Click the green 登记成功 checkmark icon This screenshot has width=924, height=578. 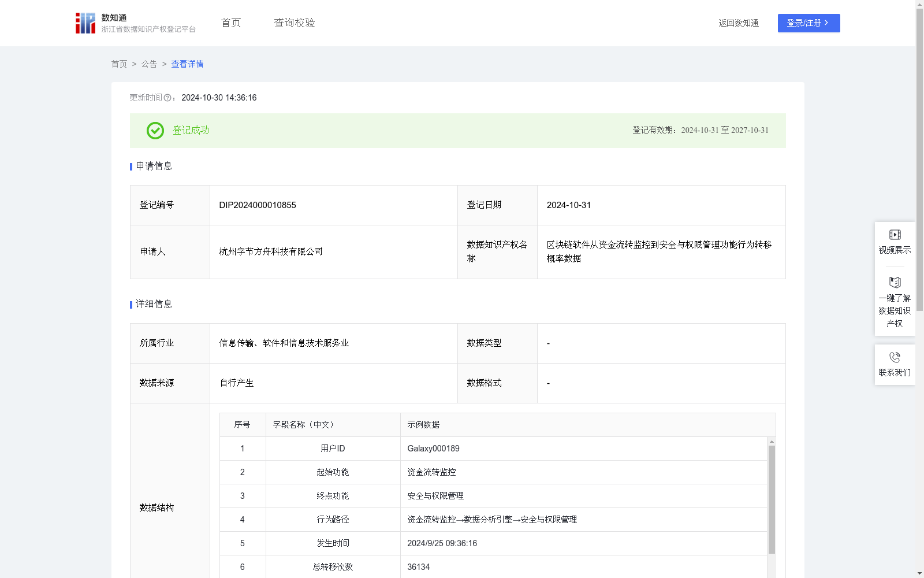tap(155, 131)
